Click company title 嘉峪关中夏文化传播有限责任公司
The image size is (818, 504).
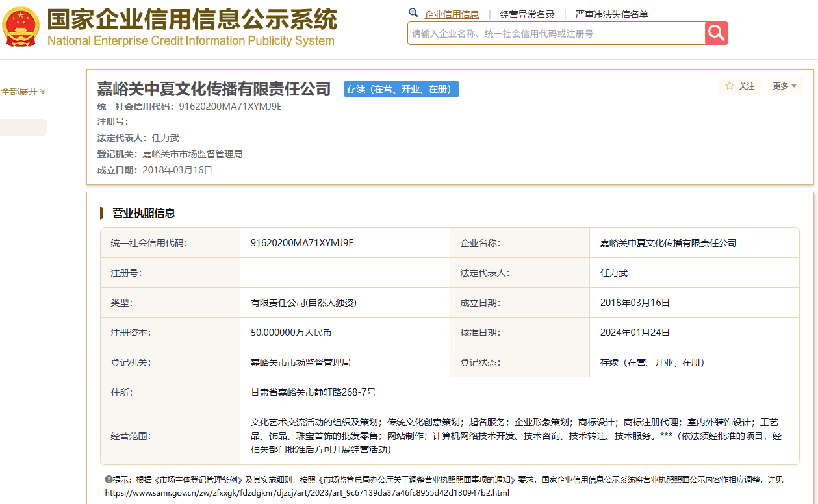tap(214, 89)
